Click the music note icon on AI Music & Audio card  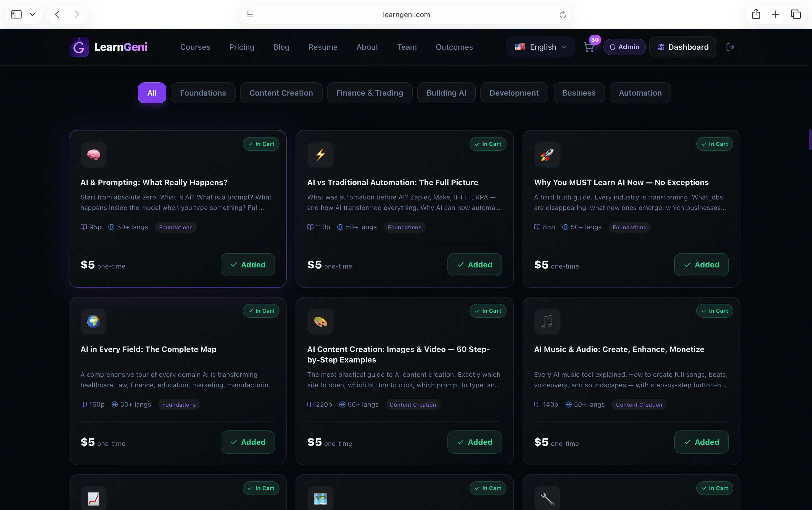[x=547, y=322]
